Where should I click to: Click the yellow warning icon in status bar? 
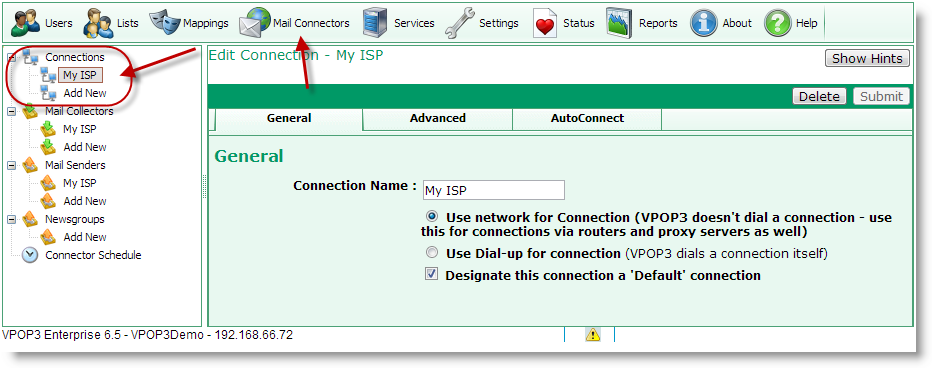coord(593,335)
